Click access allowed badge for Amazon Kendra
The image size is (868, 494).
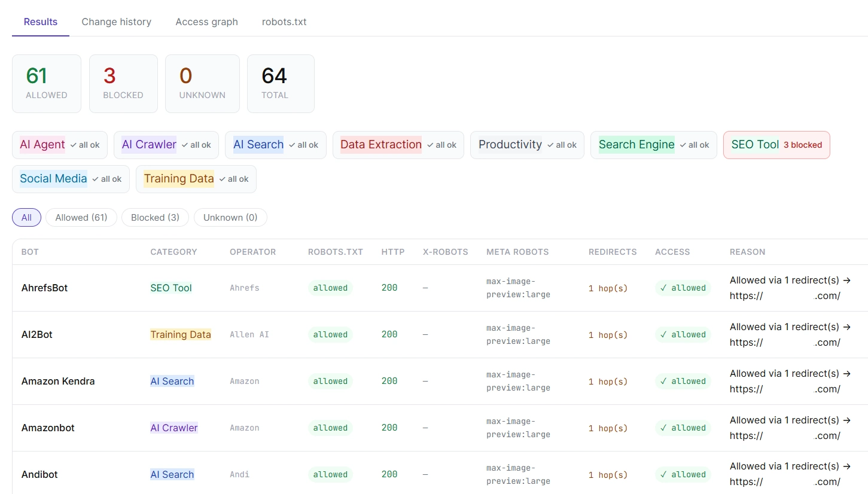click(683, 381)
